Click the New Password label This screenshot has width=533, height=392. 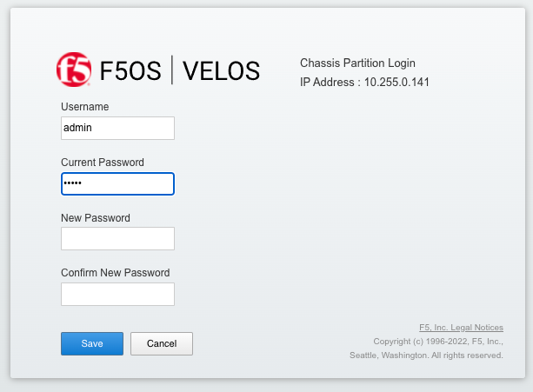[x=96, y=218]
